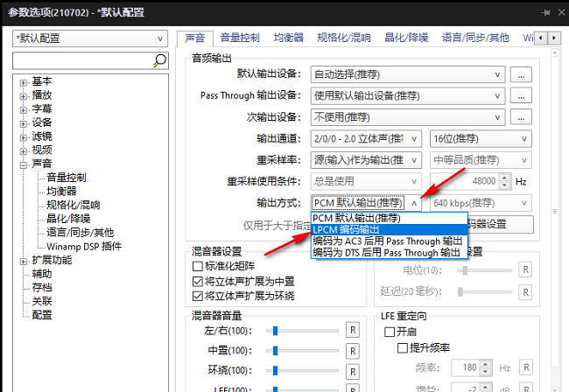The height and width of the screenshot is (392, 569).
Task: Uncheck 将立体声扩展为环绕
Action: (198, 296)
